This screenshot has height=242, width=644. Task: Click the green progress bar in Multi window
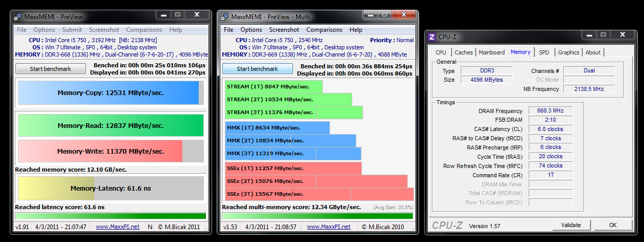(318, 216)
